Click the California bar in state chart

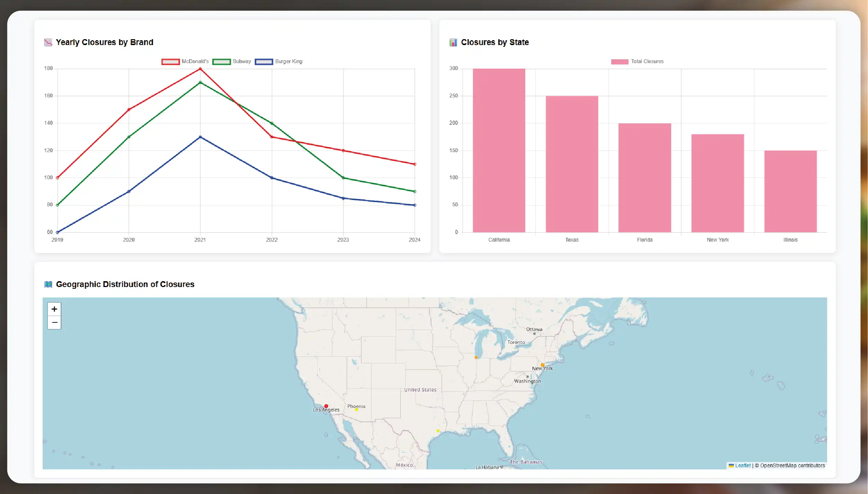(499, 150)
